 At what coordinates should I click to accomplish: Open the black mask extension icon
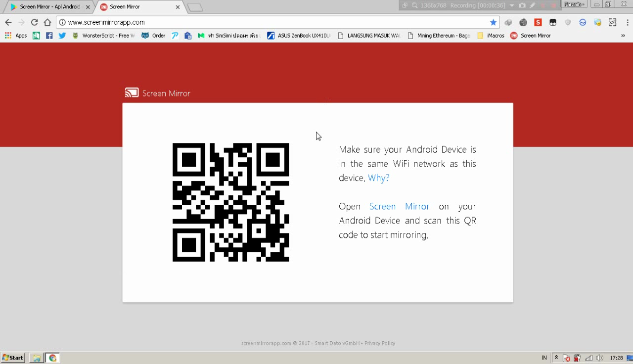click(x=553, y=22)
